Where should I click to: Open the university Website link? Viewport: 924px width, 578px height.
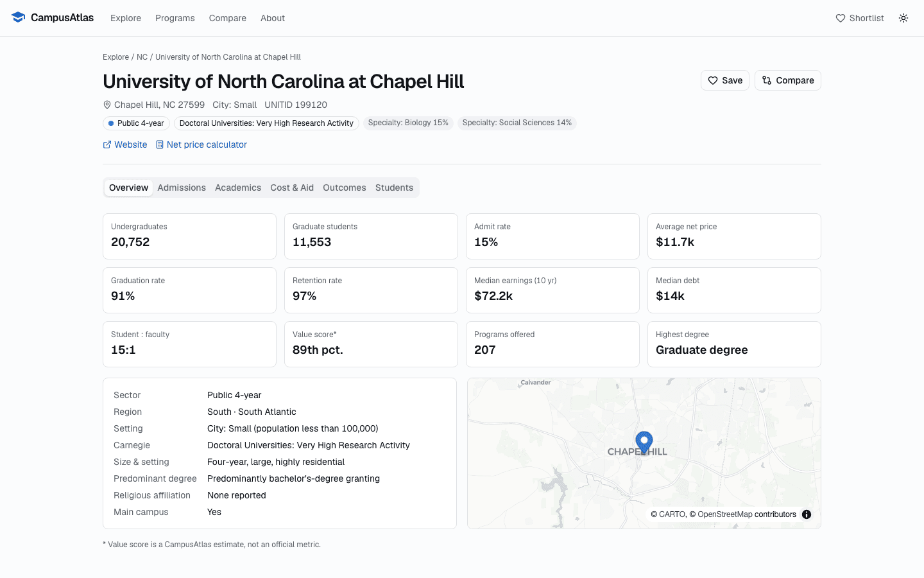click(125, 144)
